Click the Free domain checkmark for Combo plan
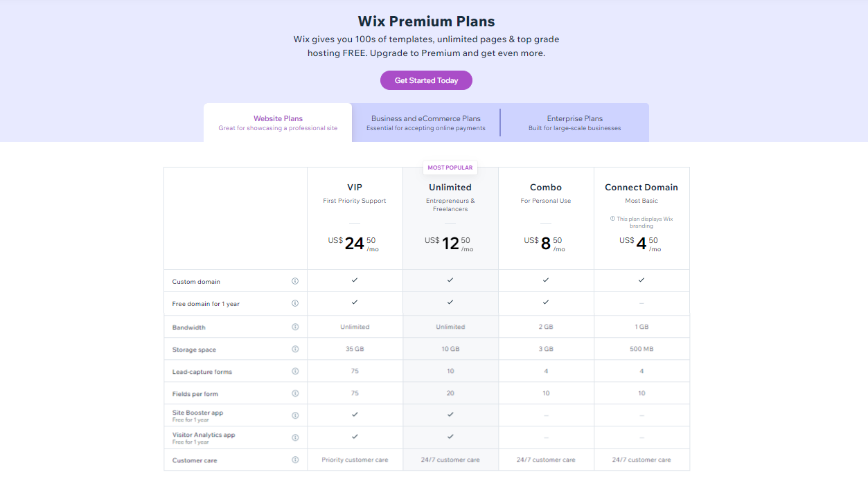The width and height of the screenshot is (868, 479). point(546,303)
